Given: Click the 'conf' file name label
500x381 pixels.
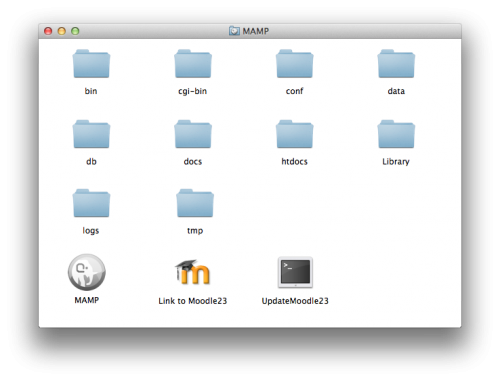Looking at the screenshot, I should tap(294, 91).
